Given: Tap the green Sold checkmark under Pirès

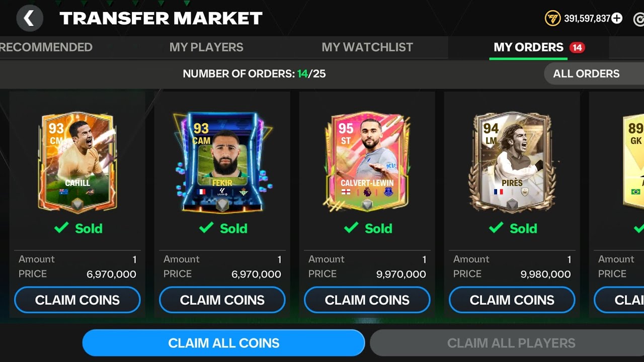Looking at the screenshot, I should click(x=496, y=228).
